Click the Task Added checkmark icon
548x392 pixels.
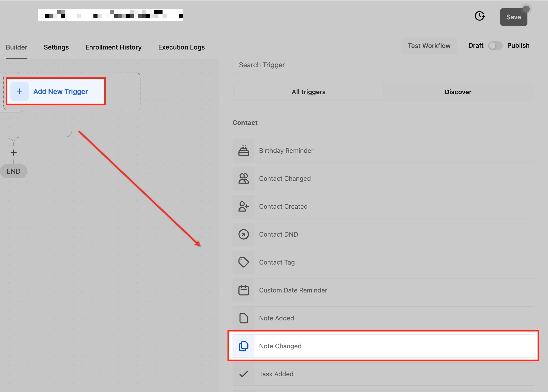tap(244, 374)
